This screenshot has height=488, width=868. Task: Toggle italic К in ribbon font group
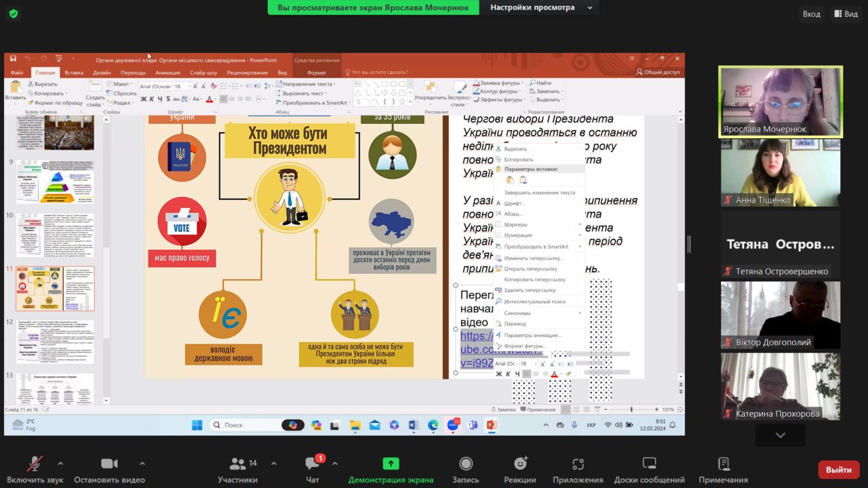(x=152, y=99)
